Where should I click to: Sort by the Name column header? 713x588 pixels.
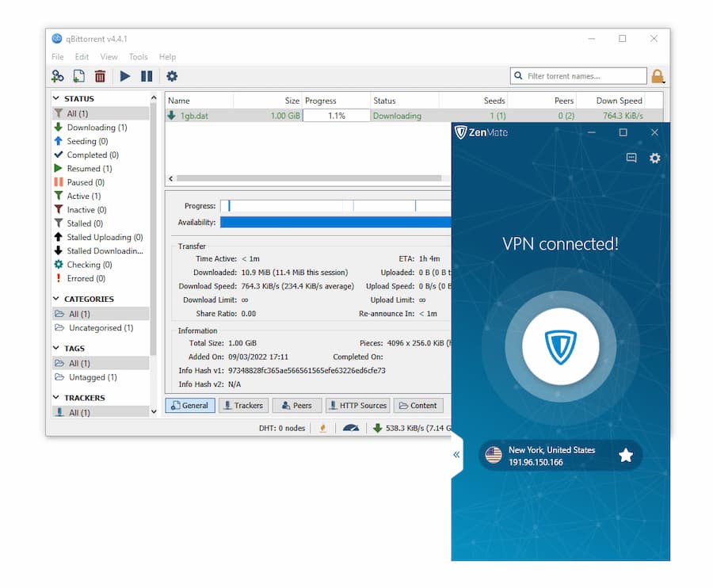click(x=199, y=101)
